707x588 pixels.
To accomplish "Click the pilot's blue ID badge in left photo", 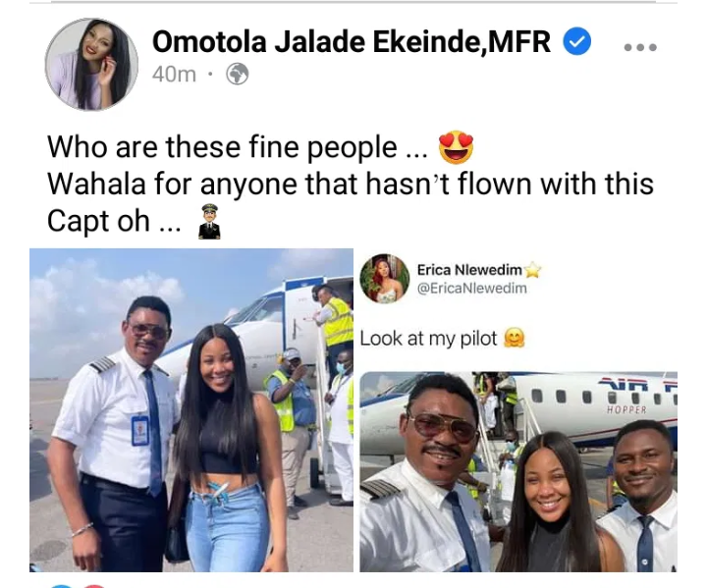I will pos(140,431).
